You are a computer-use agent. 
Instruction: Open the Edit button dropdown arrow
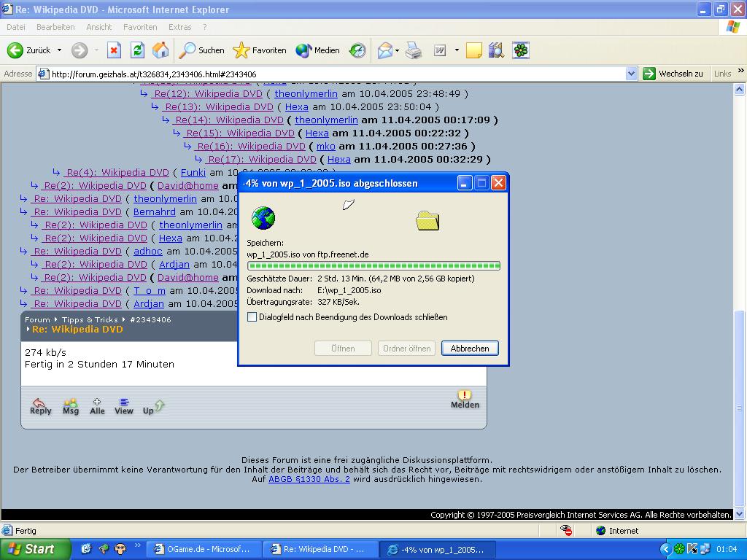pos(457,50)
